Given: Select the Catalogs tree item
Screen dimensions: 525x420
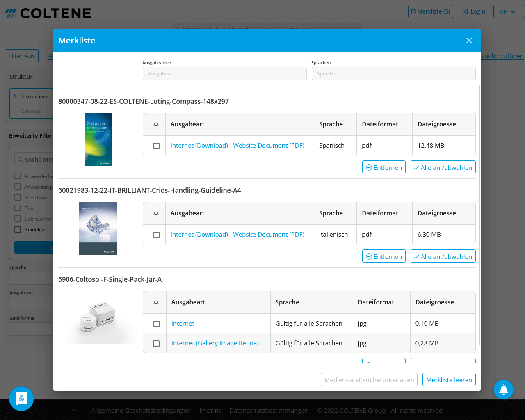Looking at the screenshot, I should (x=31, y=111).
